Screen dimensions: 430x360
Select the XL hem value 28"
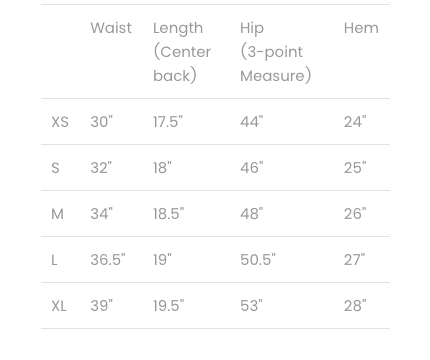click(x=355, y=306)
